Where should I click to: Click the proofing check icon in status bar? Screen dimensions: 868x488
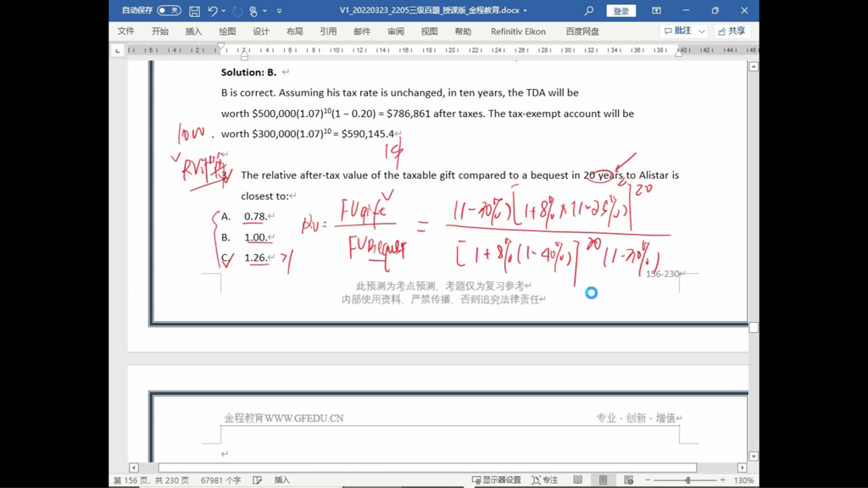point(257,480)
